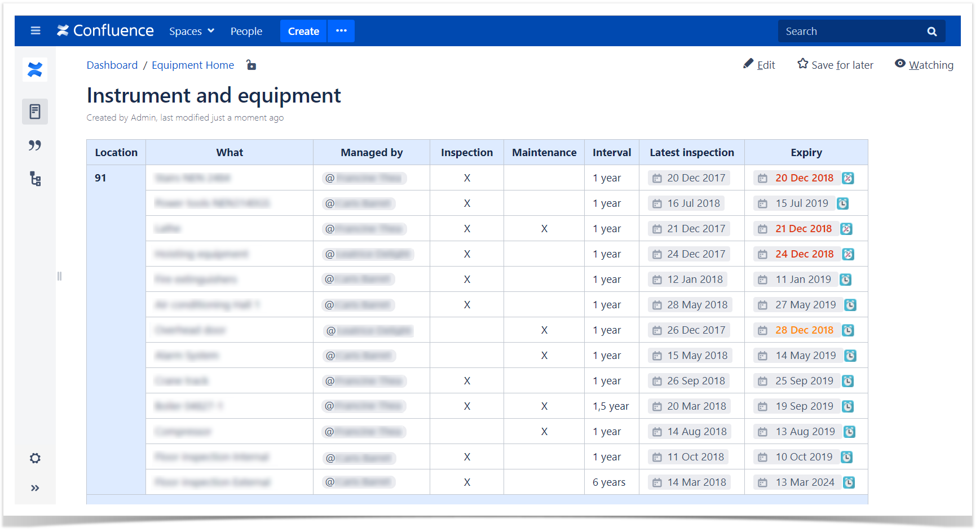Viewport: 980px width, 532px height.
Task: Open the space logo in sidebar
Action: (35, 69)
